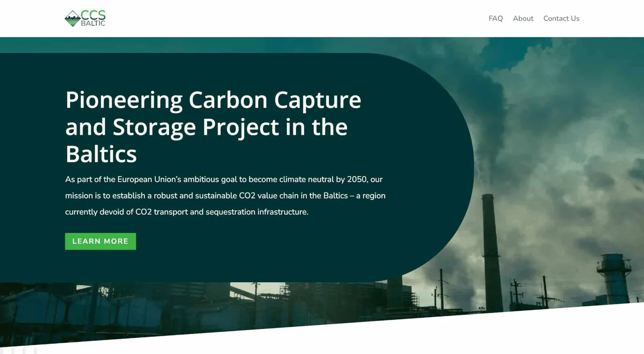Click the CCS Baltic logo

(x=85, y=18)
